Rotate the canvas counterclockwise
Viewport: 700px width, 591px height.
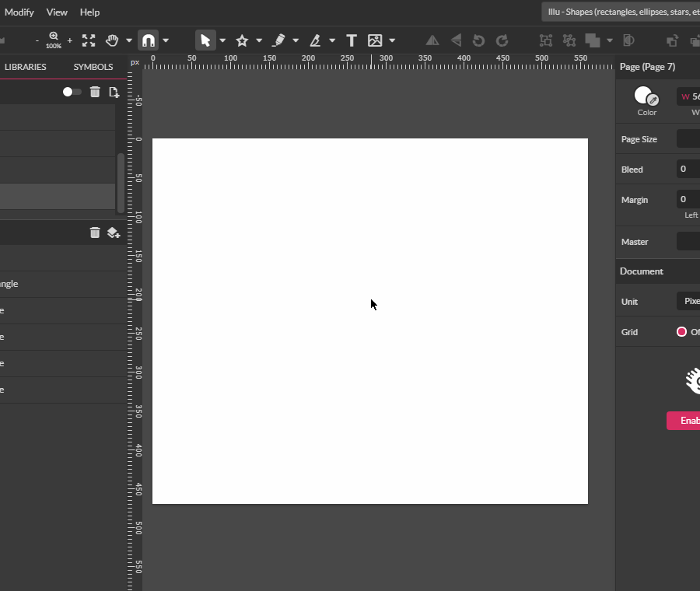point(478,40)
